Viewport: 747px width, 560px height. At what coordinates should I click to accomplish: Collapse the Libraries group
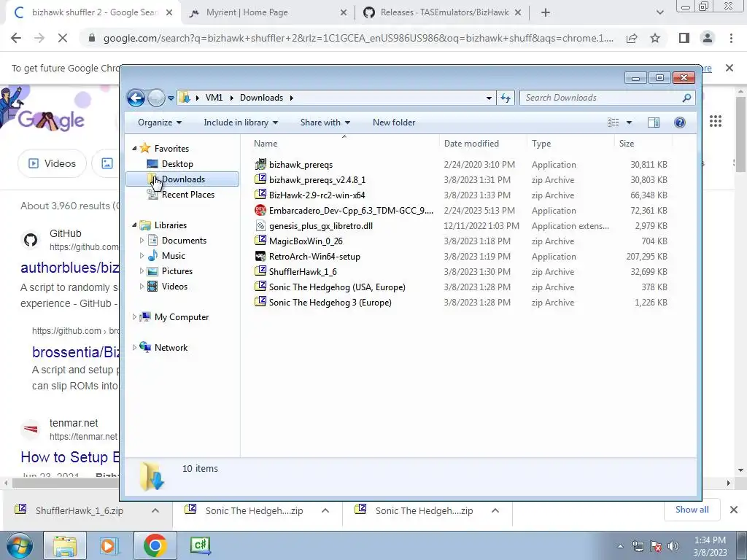click(x=134, y=225)
